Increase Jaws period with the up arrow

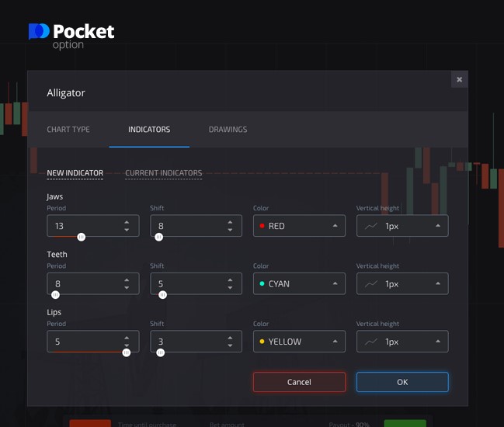(127, 222)
